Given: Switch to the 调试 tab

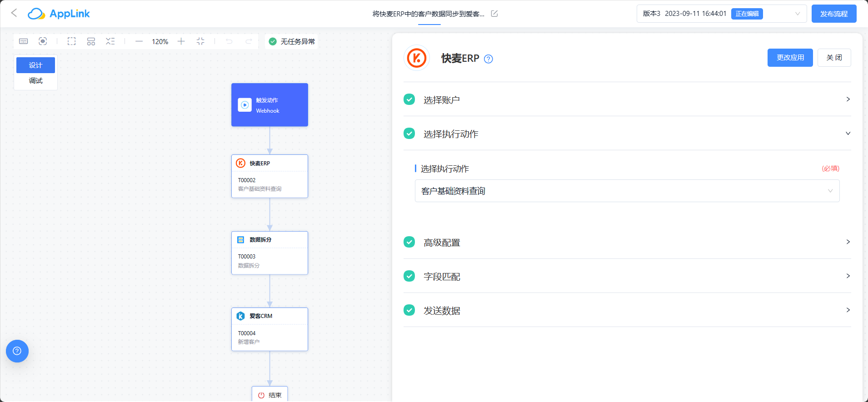Looking at the screenshot, I should point(35,81).
